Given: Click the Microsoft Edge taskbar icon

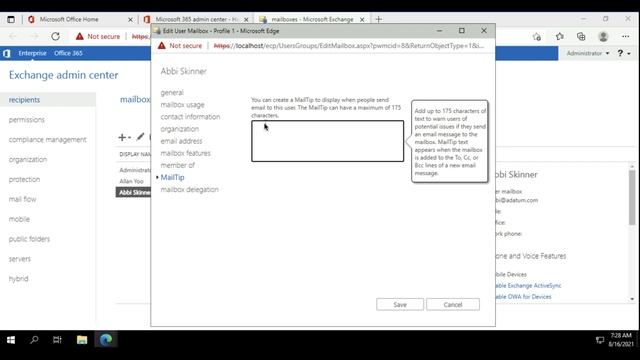Looking at the screenshot, I should [106, 340].
